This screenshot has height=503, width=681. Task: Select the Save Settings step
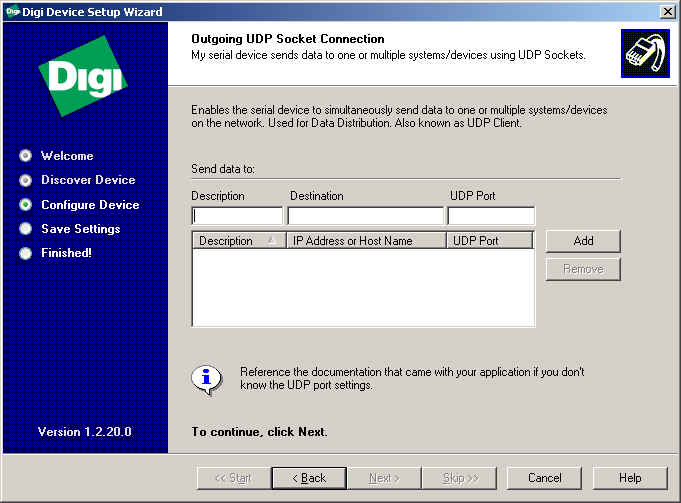[x=26, y=229]
